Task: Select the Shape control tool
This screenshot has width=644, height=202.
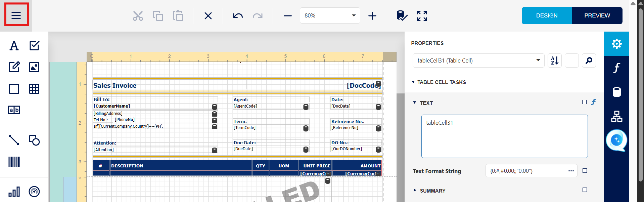Action: tap(34, 140)
